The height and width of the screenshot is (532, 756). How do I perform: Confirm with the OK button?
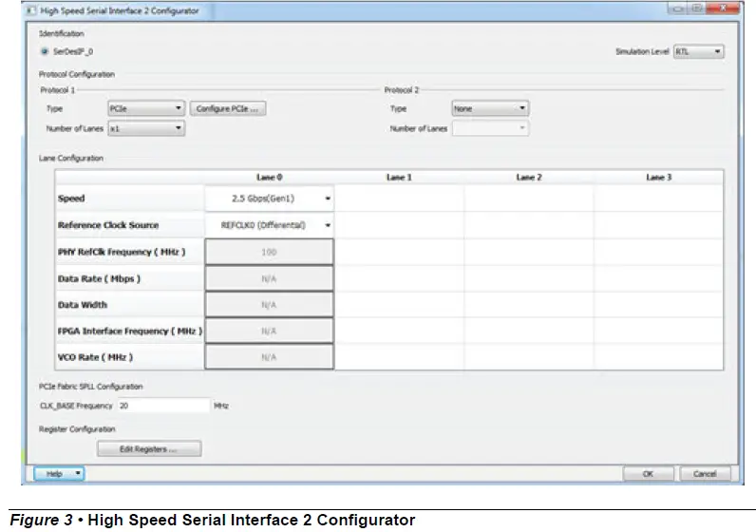pyautogui.click(x=648, y=474)
